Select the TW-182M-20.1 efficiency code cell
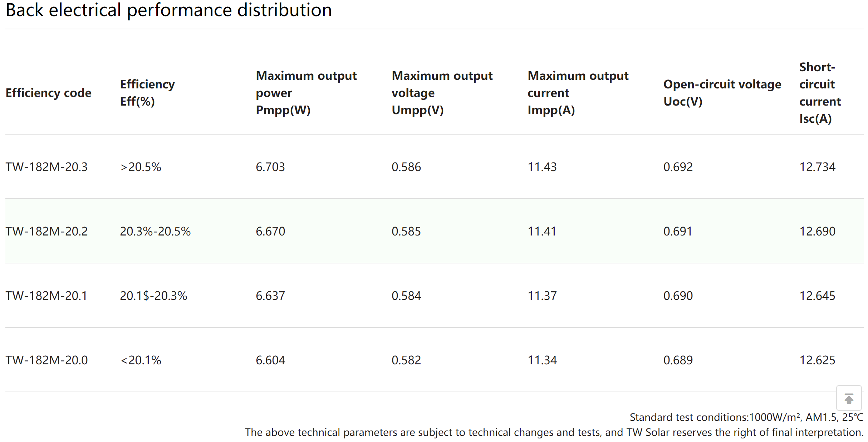The height and width of the screenshot is (442, 868). click(46, 296)
